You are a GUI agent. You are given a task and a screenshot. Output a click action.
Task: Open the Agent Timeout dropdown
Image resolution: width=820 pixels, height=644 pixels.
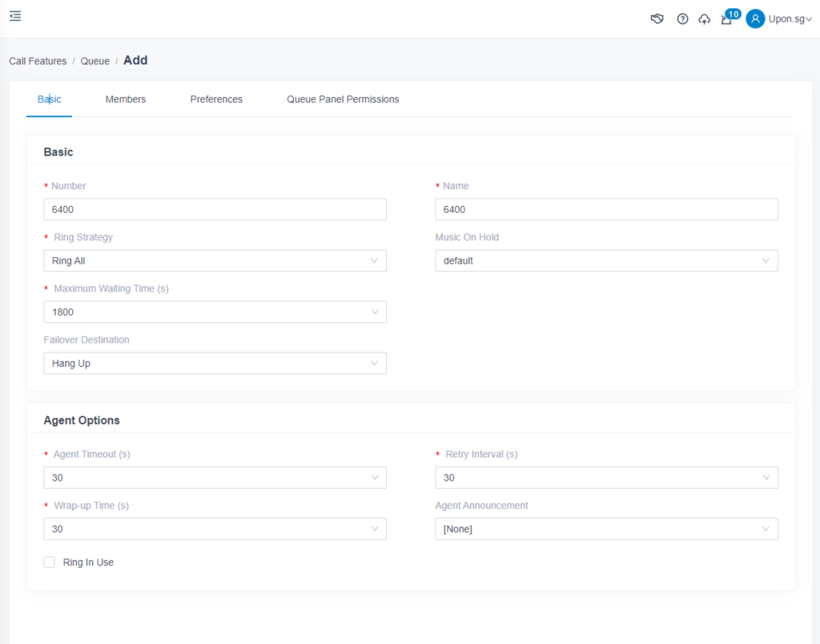click(215, 477)
